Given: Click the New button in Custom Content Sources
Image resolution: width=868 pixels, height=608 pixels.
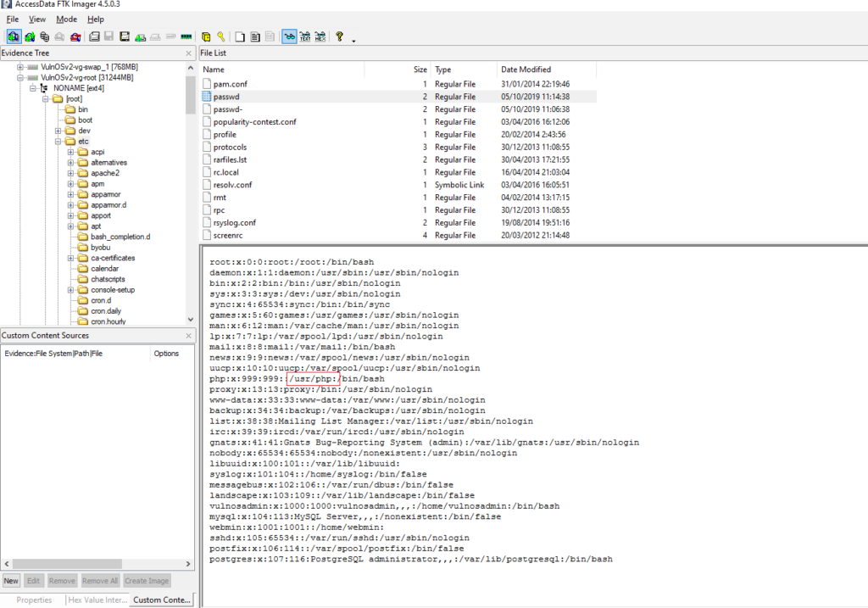Looking at the screenshot, I should (10, 580).
